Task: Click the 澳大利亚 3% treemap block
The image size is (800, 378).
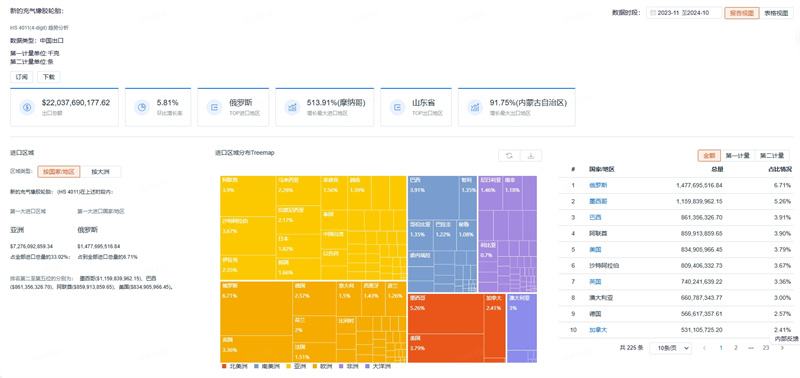Action: point(522,322)
